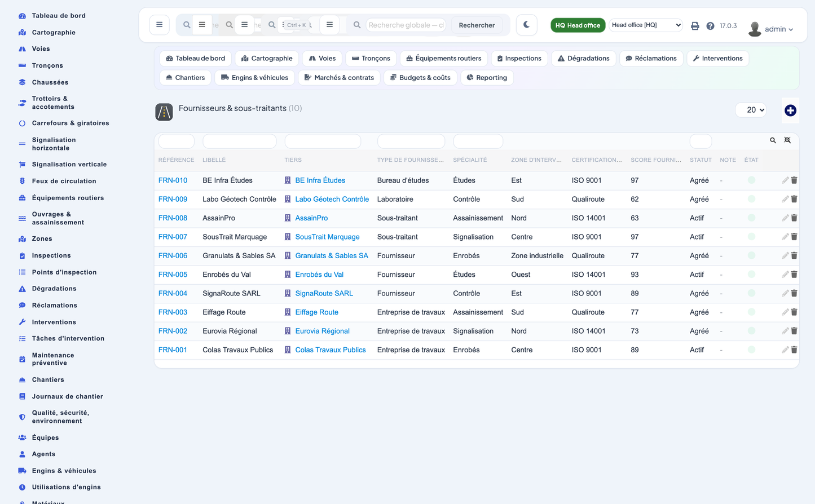Click the table search magnifier icon
Screen dimensions: 815x504
pyautogui.click(x=773, y=140)
